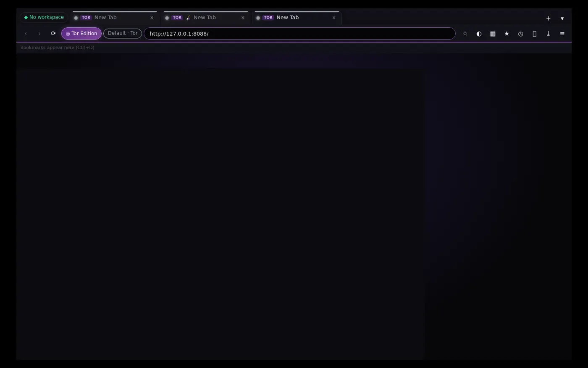Open the hamburger menu icon
This screenshot has width=588, height=368.
coord(562,34)
